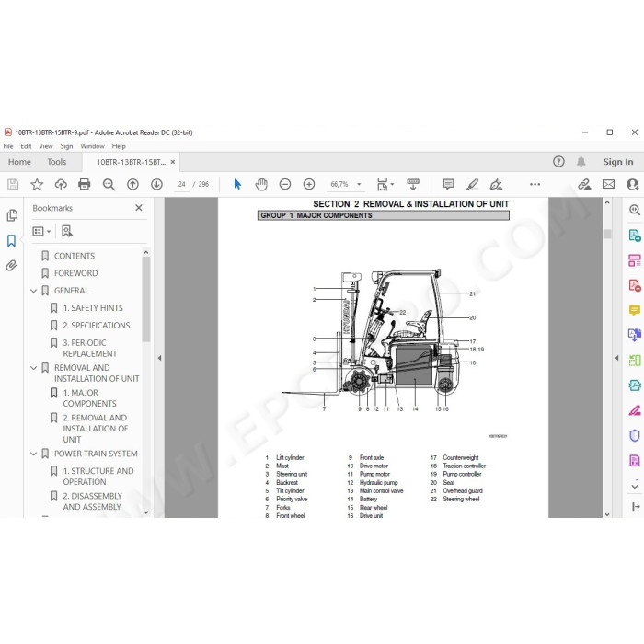Viewport: 644px width, 644px height.
Task: Click the Export PDF tool in the right pane
Action: [635, 236]
